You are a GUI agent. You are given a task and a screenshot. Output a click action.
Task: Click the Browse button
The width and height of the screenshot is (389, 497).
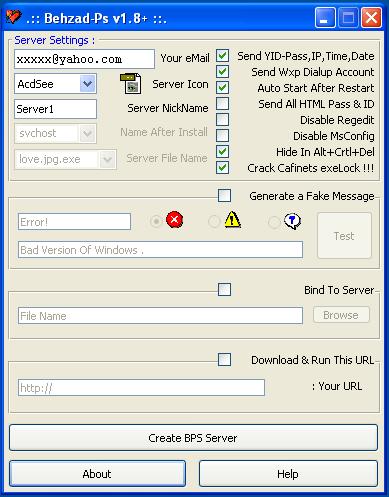(341, 315)
